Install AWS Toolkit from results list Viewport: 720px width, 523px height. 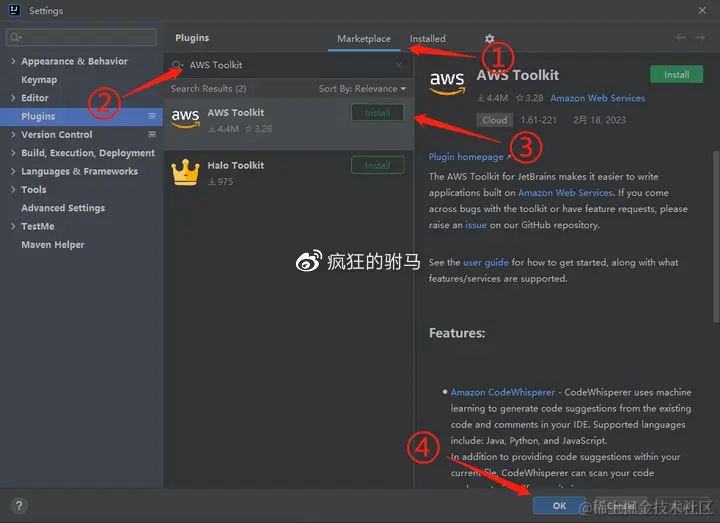tap(377, 112)
